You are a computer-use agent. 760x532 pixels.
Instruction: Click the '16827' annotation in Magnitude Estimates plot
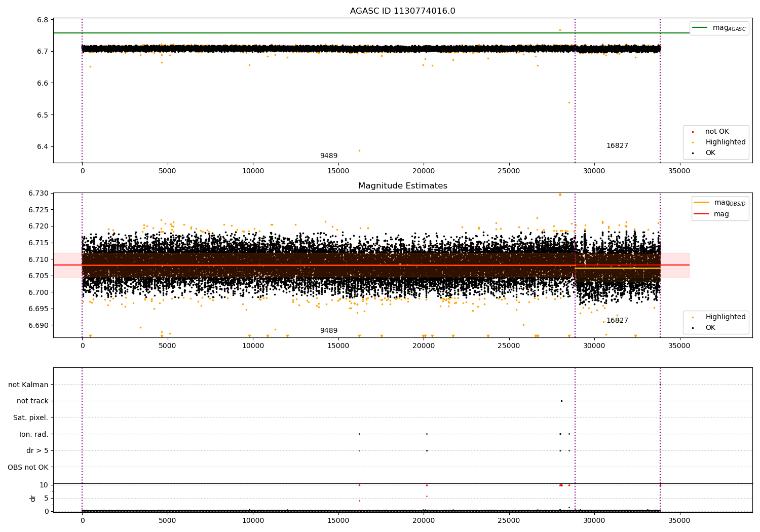click(x=617, y=321)
